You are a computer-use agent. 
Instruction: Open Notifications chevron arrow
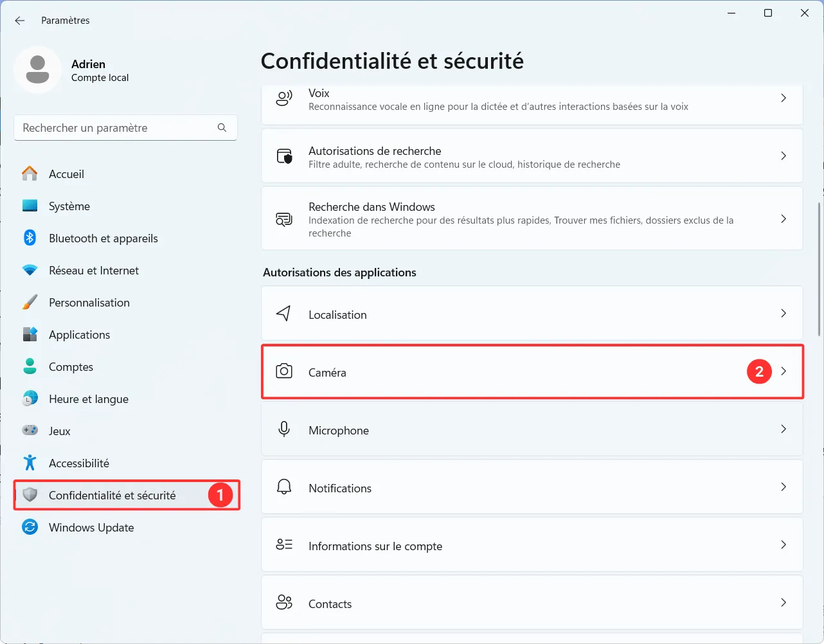[x=784, y=487]
